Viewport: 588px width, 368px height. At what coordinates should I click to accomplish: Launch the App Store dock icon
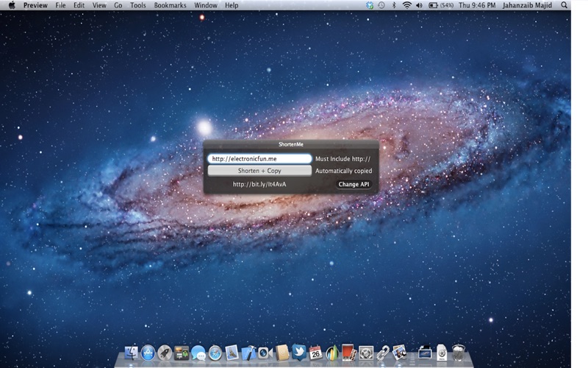click(148, 353)
